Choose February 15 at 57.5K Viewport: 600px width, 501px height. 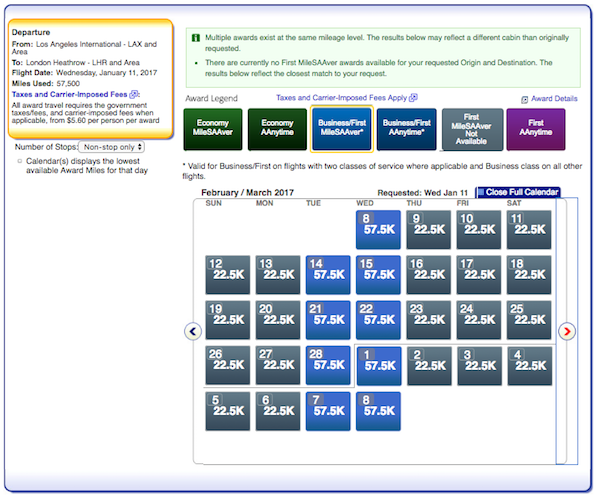click(x=378, y=275)
